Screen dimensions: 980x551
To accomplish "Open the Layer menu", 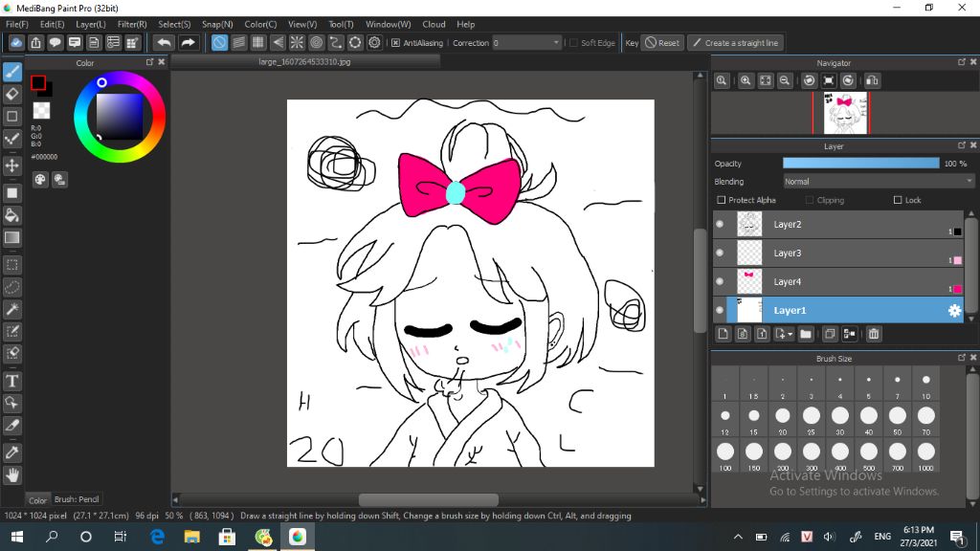I will pyautogui.click(x=91, y=24).
